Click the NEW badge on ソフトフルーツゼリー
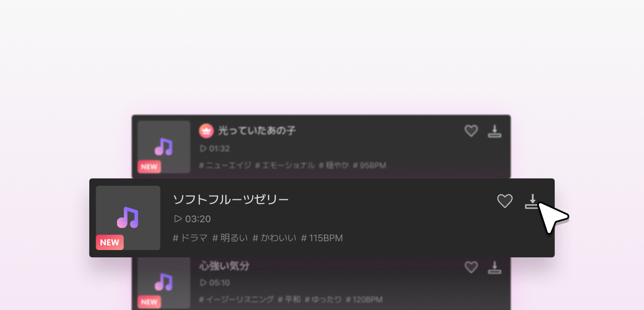This screenshot has height=310, width=644. (110, 242)
